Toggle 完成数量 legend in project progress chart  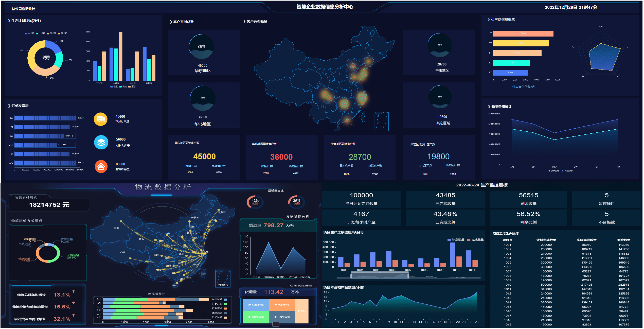click(x=475, y=240)
